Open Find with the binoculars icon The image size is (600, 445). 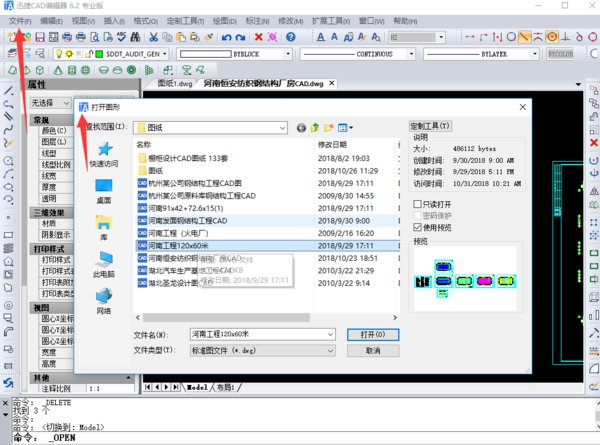click(135, 37)
